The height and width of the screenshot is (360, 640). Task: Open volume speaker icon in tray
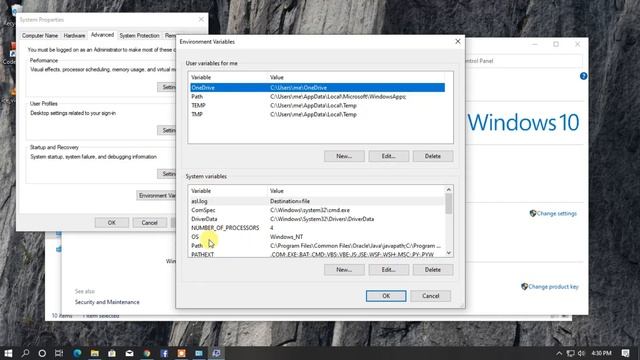[581, 353]
